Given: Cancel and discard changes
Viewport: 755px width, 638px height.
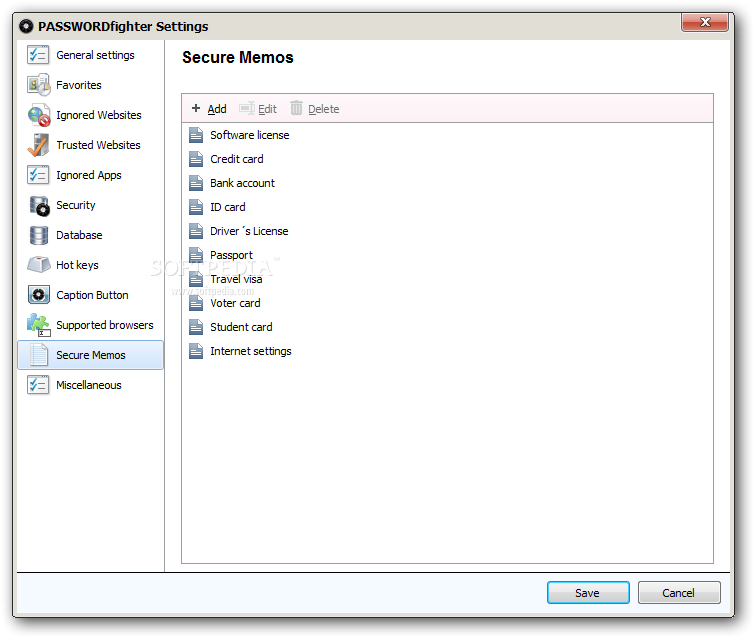Looking at the screenshot, I should (679, 593).
